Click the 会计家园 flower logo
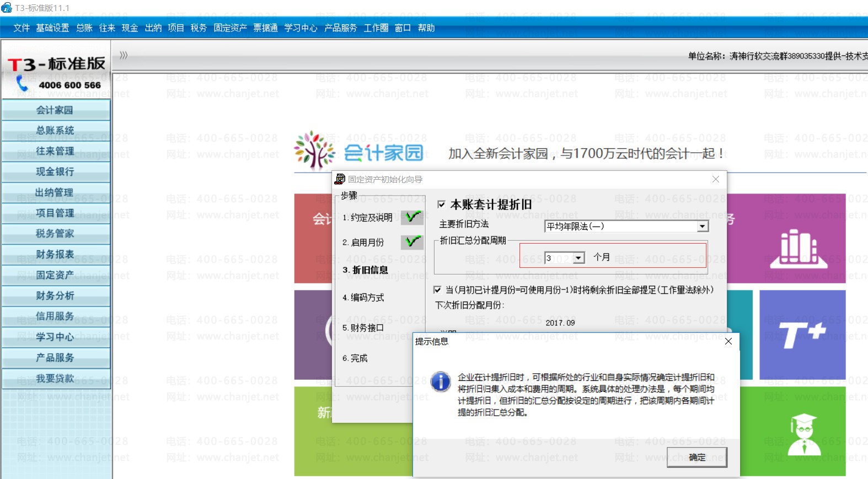Screen dimensions: 868x479 (314, 150)
